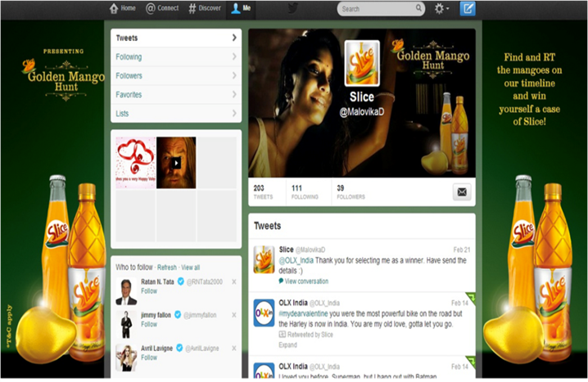View conversation on the Slice tweet
The height and width of the screenshot is (382, 588).
306,281
